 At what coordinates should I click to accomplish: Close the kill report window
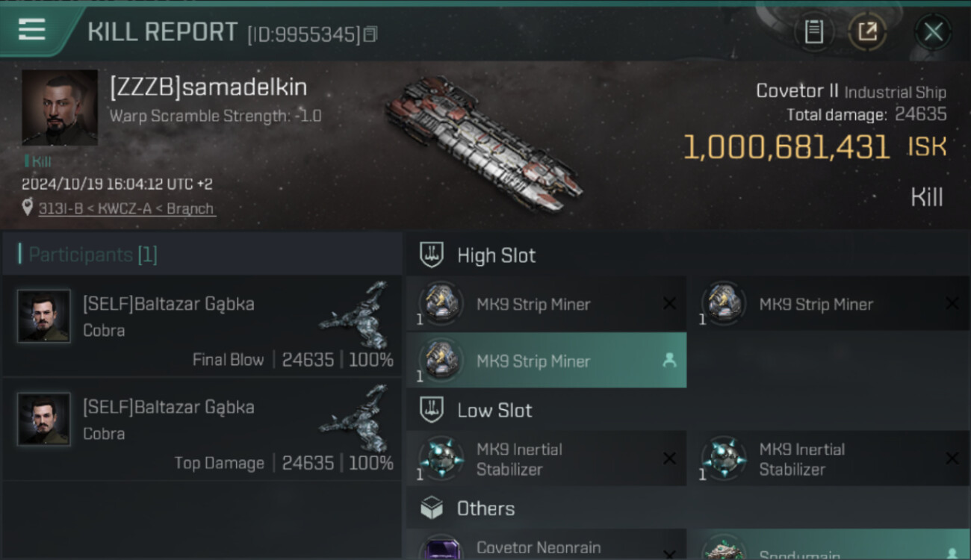pos(933,31)
